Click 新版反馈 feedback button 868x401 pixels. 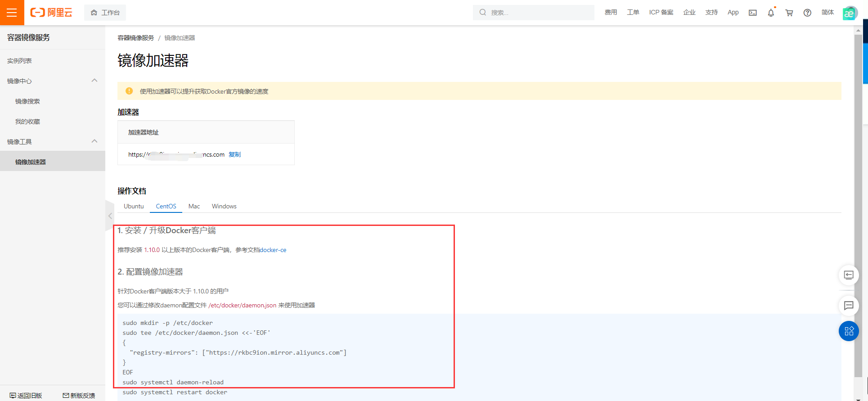pos(79,396)
